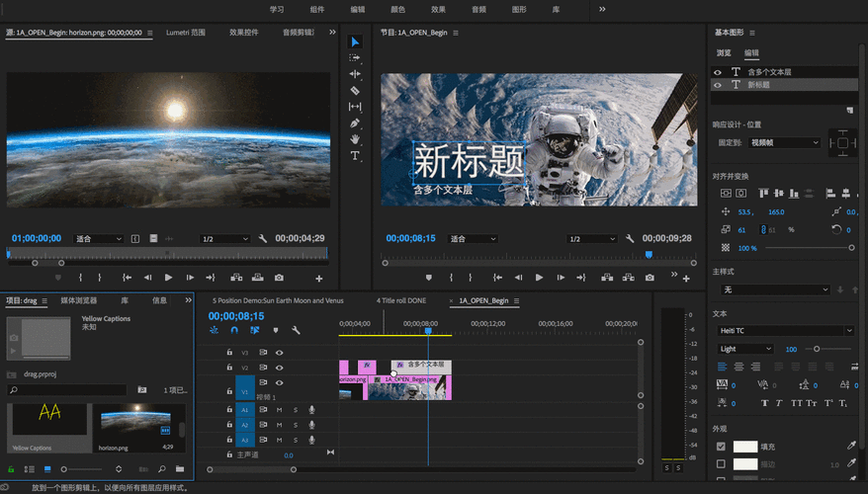Open Source monitor 适合 zoom dropdown

[98, 239]
